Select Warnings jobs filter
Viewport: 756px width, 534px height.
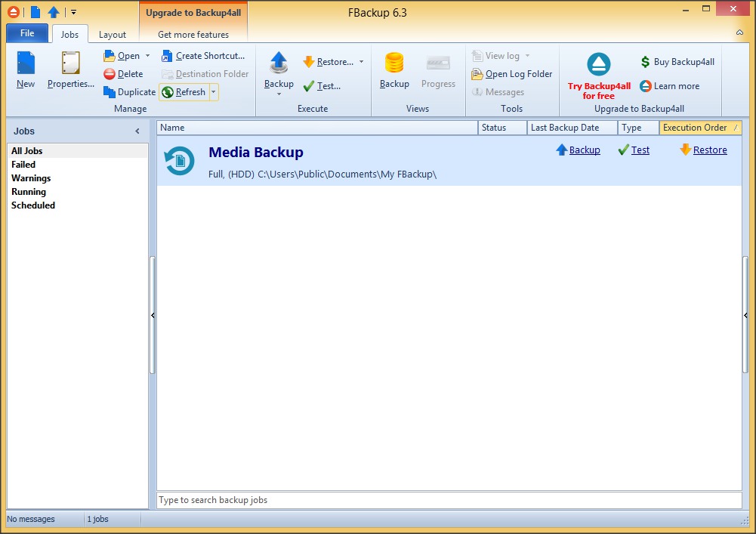[78, 178]
